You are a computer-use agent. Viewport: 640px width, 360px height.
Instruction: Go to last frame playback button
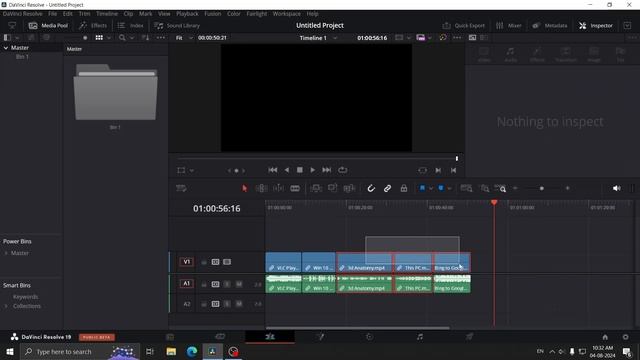[x=327, y=170]
